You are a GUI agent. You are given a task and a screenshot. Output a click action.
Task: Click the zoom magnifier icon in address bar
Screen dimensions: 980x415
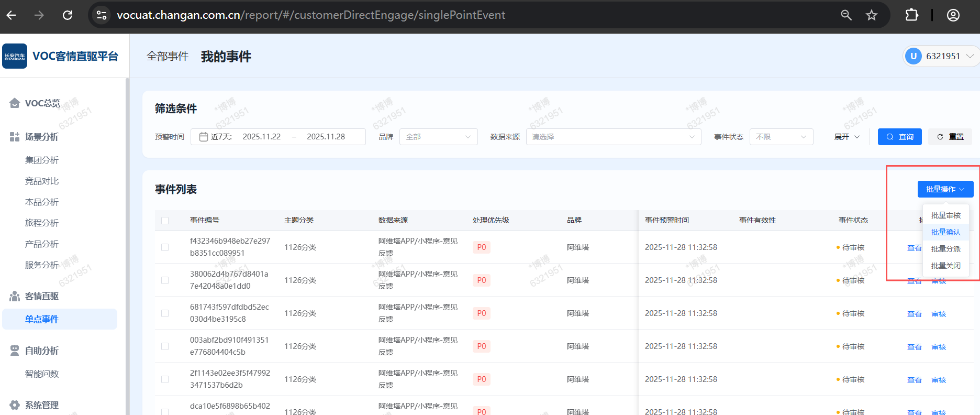pos(846,15)
